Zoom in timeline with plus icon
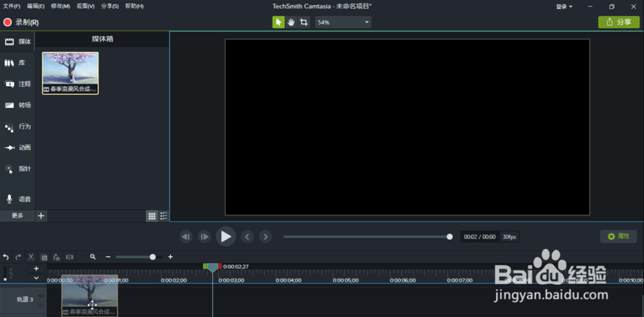Viewport: 644px width, 317px height. (171, 257)
